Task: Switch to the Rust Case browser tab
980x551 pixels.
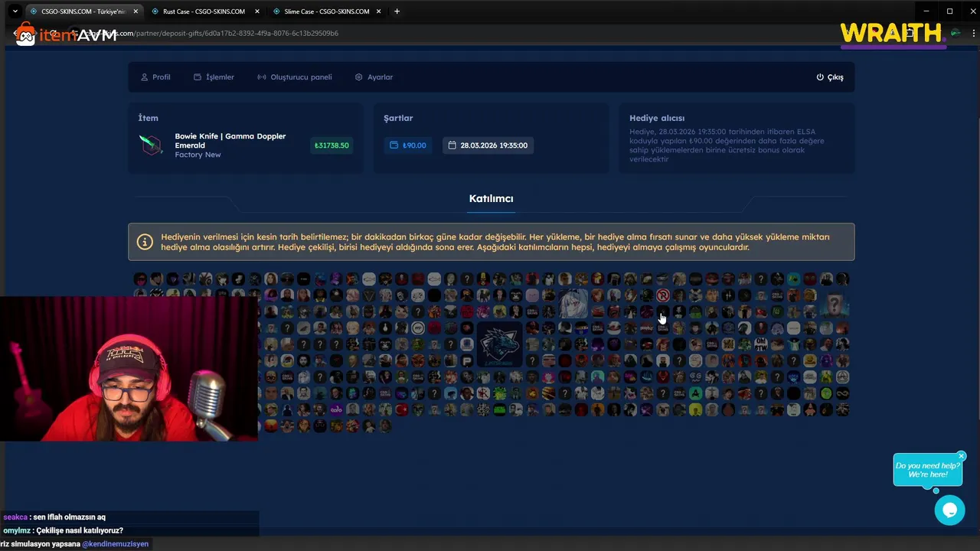Action: pos(203,11)
